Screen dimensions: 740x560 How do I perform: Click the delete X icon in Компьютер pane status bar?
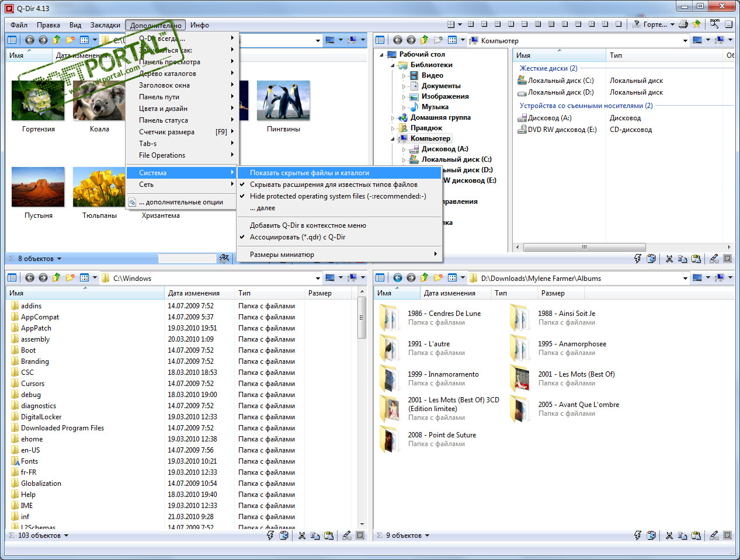point(669,259)
